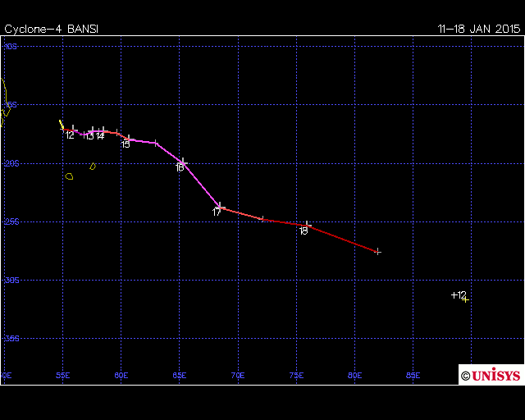Click the Cyclone-4 BANSI title text

(52, 29)
